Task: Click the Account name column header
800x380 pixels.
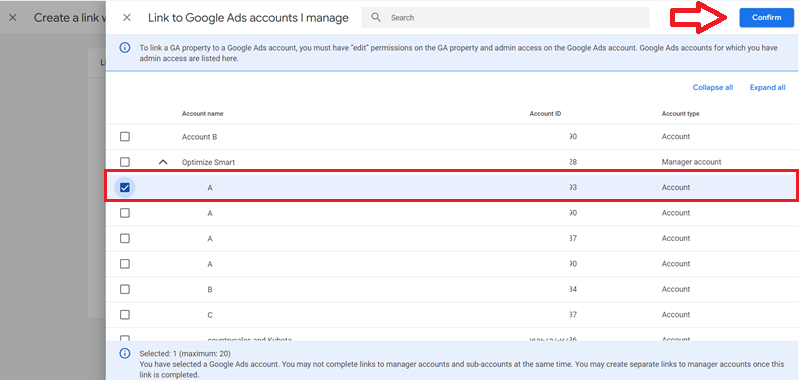Action: click(x=203, y=114)
